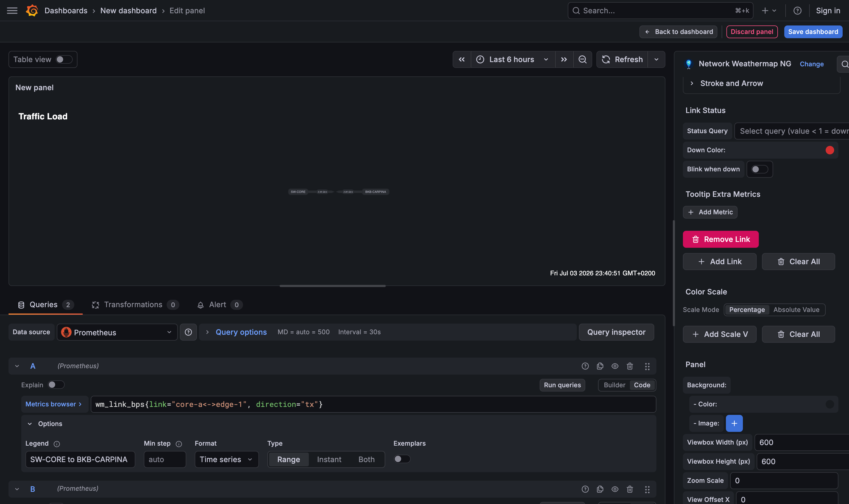Go to New dashboard breadcrumb
The image size is (849, 504).
(x=128, y=11)
